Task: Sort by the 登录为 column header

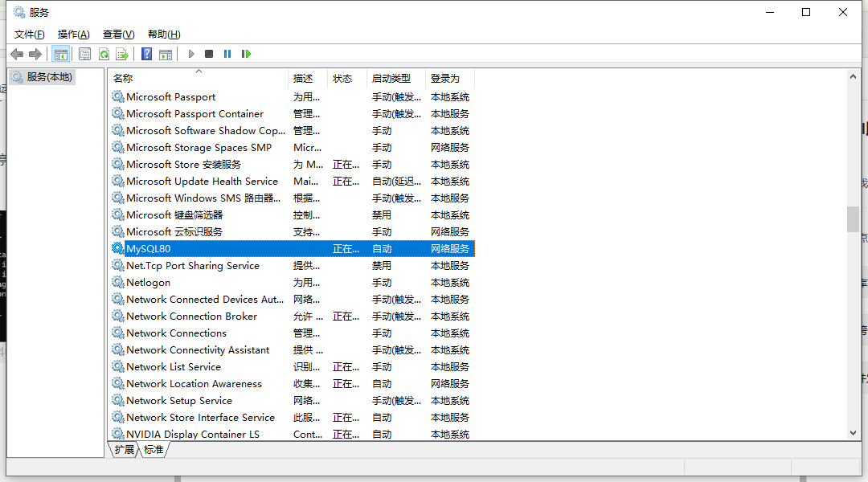Action: click(x=450, y=79)
